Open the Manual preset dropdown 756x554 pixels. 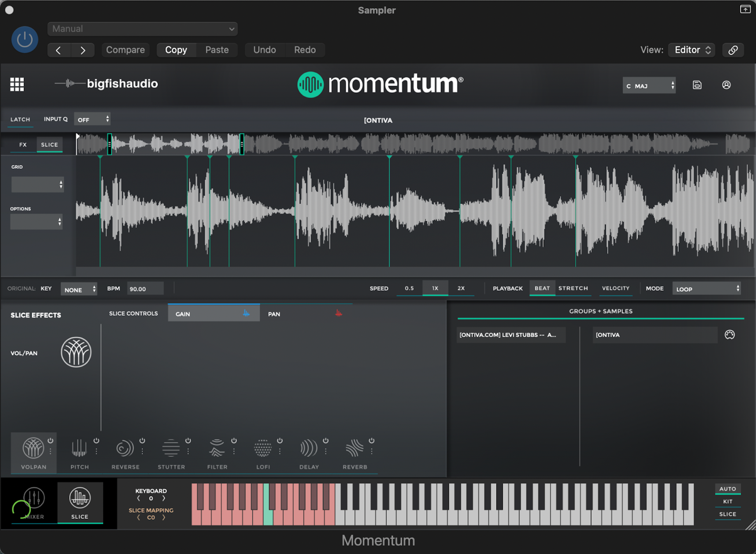(142, 29)
